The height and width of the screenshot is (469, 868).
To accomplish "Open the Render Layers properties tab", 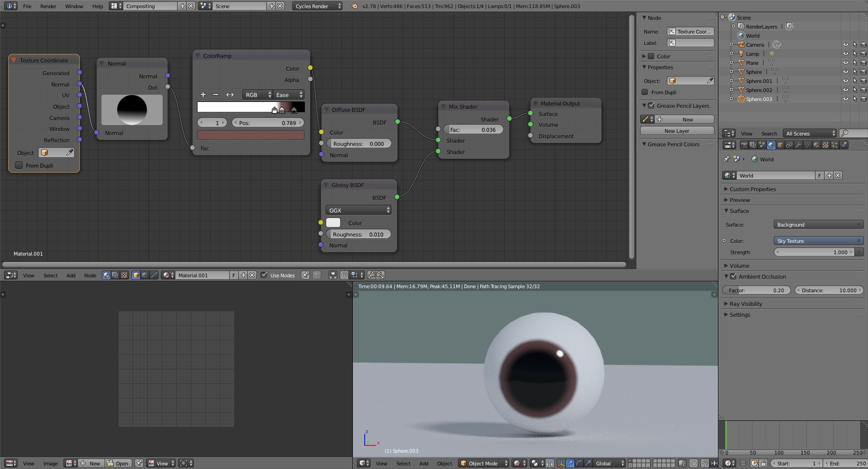I will [x=753, y=145].
